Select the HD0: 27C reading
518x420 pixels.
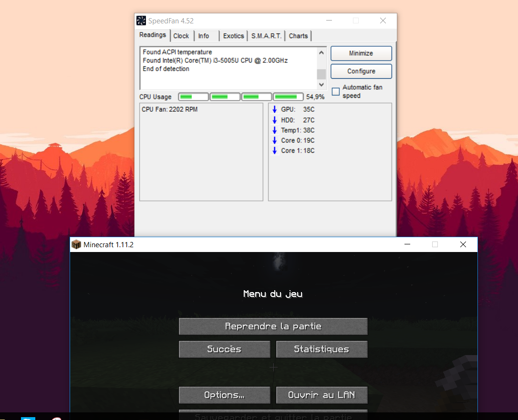(x=298, y=120)
